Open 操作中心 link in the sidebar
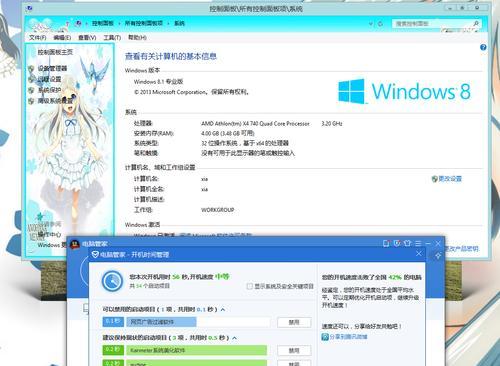500x366 pixels. point(49,234)
